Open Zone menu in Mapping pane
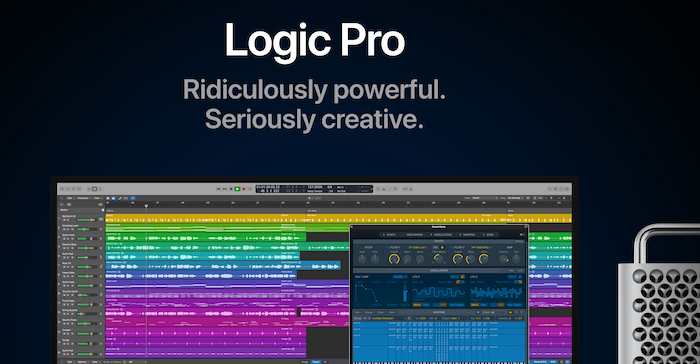This screenshot has height=364, width=700. coord(382,312)
